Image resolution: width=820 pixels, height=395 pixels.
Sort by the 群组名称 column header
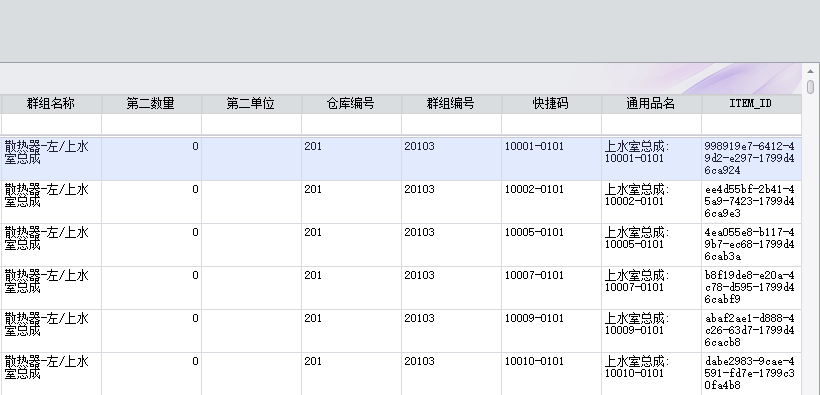click(51, 104)
